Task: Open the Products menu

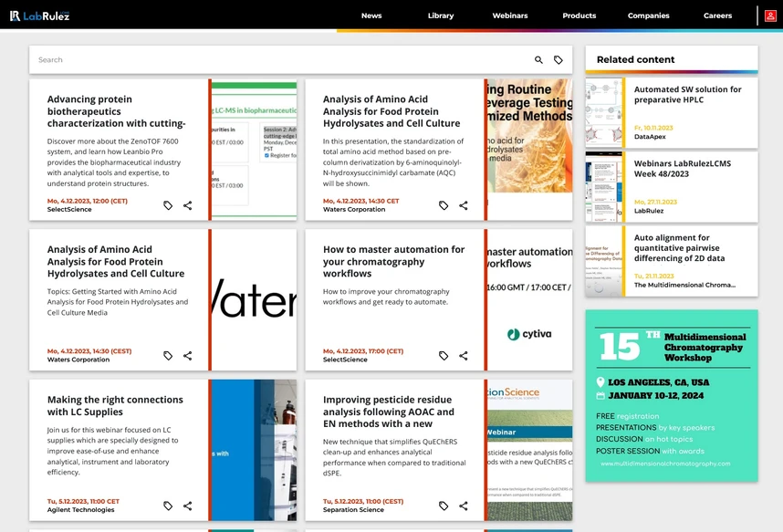Action: pyautogui.click(x=579, y=16)
